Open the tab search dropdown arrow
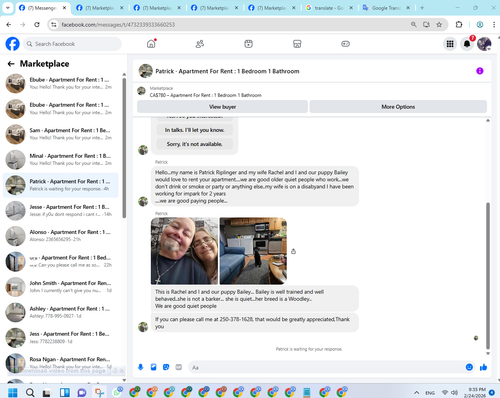Image resolution: width=500 pixels, height=398 pixels. [x=7, y=8]
